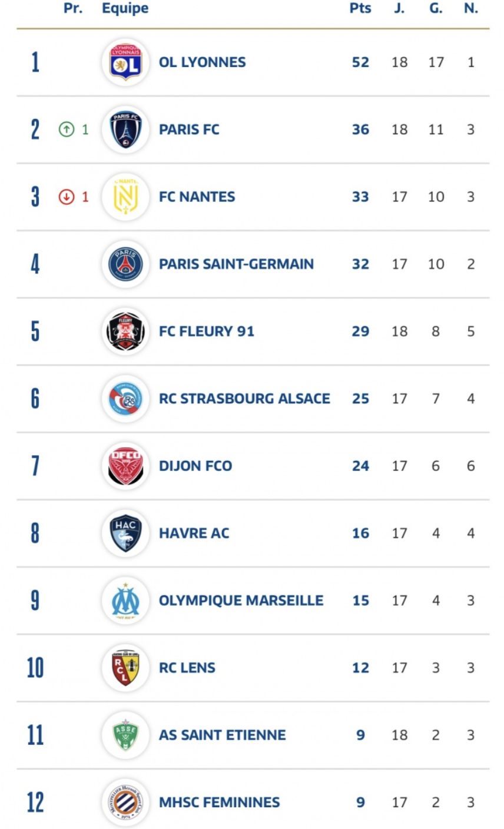Click the green up arrow beside Paris FC

67,130
